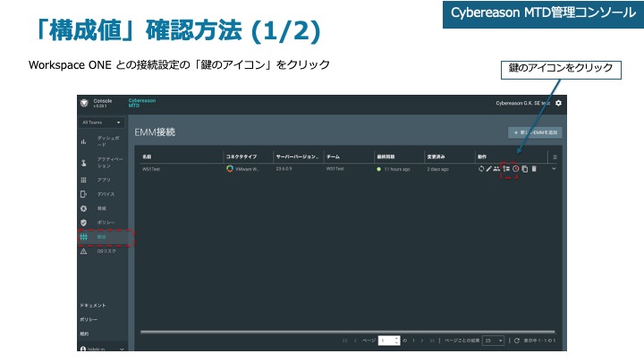Click the 2 days ago cell
Image resolution: width=644 pixels, height=362 pixels.
tap(437, 169)
